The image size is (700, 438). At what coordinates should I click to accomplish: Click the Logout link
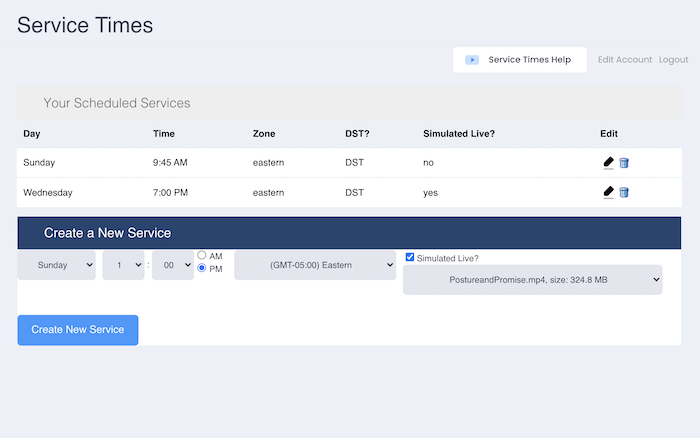coord(673,60)
